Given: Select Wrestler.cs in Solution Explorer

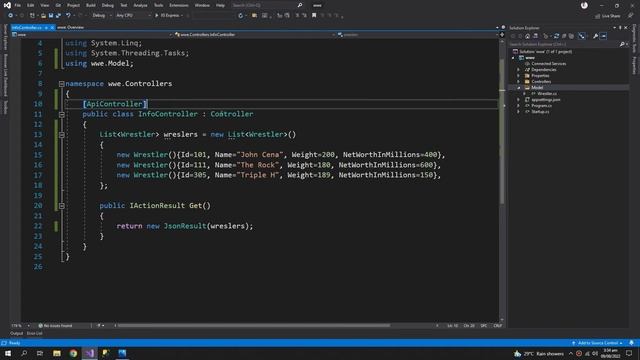Looking at the screenshot, I should pyautogui.click(x=547, y=94).
